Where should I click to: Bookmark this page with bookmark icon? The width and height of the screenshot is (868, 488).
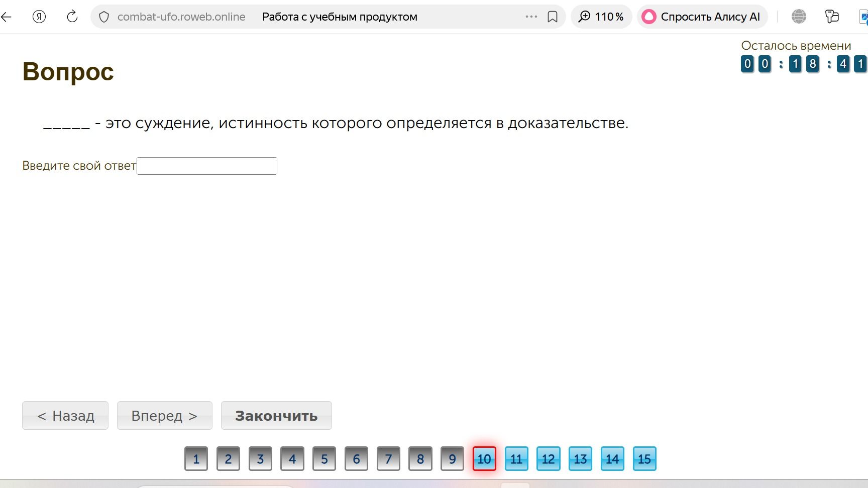(x=553, y=17)
